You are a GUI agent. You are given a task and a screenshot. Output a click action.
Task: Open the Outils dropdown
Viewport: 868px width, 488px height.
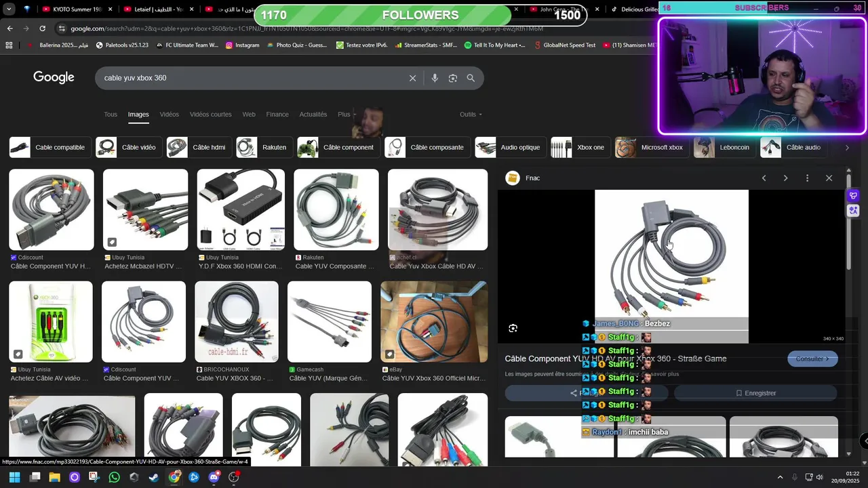tap(471, 115)
